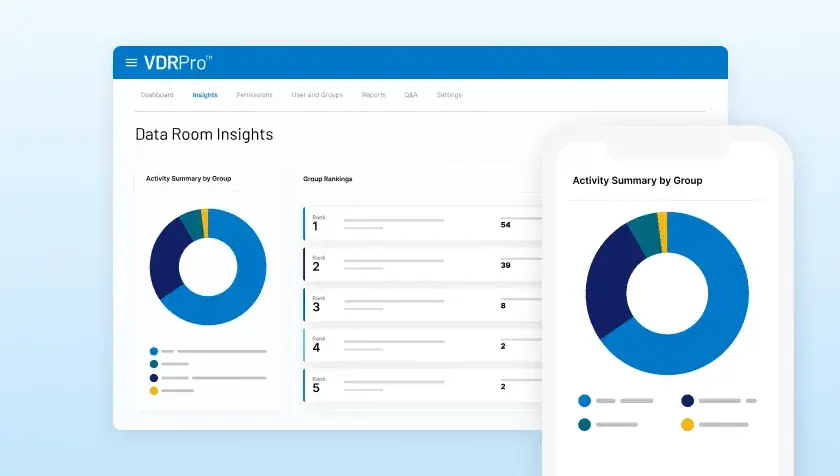Click yellow legend dot in desktop chart

coord(153,390)
